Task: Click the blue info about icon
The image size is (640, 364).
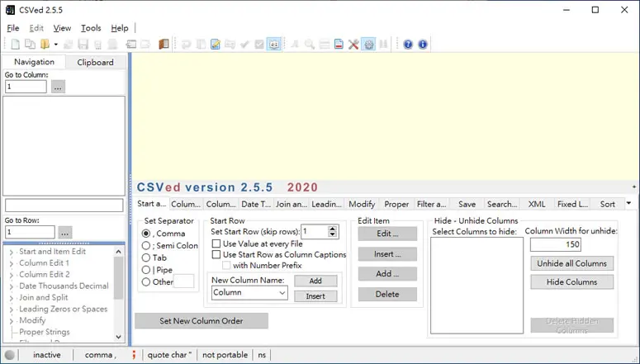Action: click(423, 44)
